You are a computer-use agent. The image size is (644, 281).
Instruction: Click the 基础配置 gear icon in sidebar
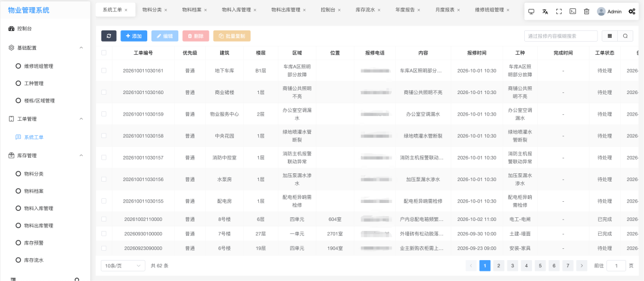click(11, 48)
